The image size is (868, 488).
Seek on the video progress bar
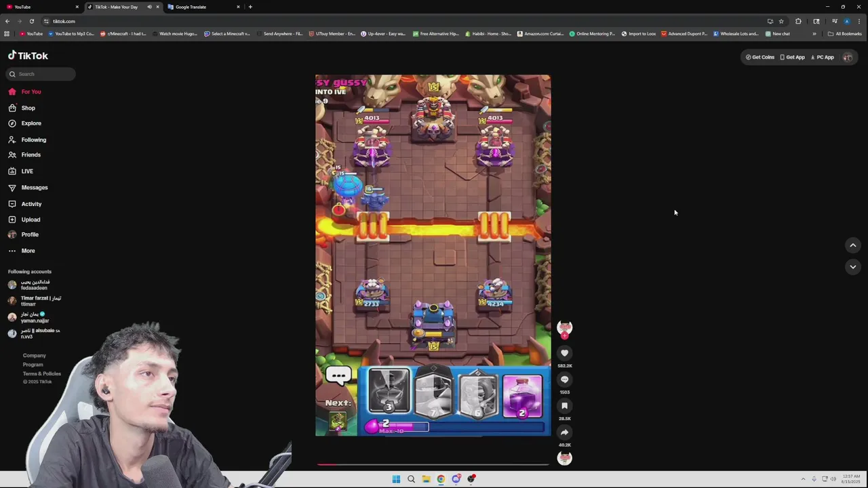(433, 464)
